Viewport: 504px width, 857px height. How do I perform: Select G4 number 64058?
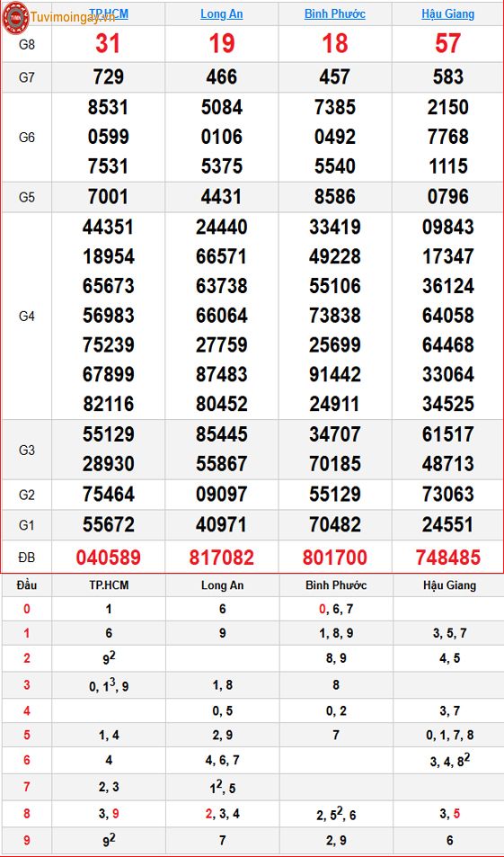tap(447, 316)
